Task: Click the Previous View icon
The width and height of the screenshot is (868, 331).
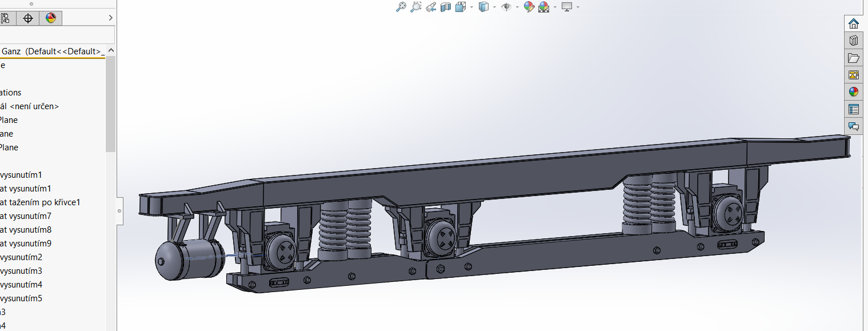Action: click(x=431, y=7)
